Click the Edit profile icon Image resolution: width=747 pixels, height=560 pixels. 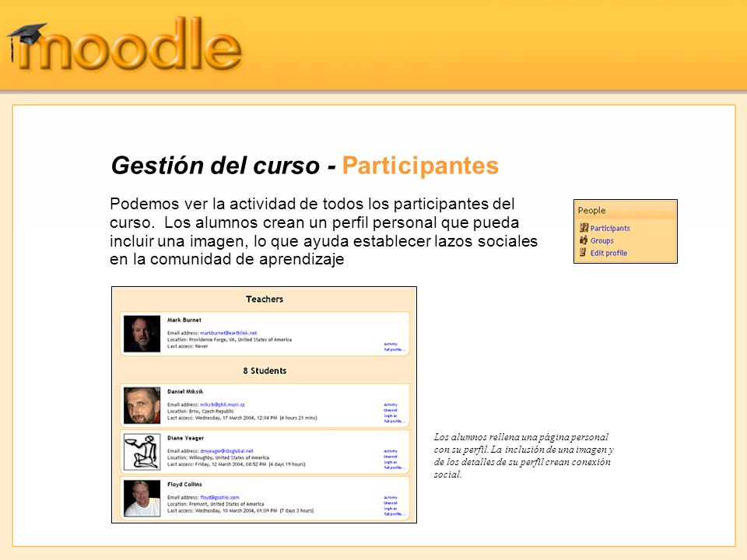pos(583,252)
